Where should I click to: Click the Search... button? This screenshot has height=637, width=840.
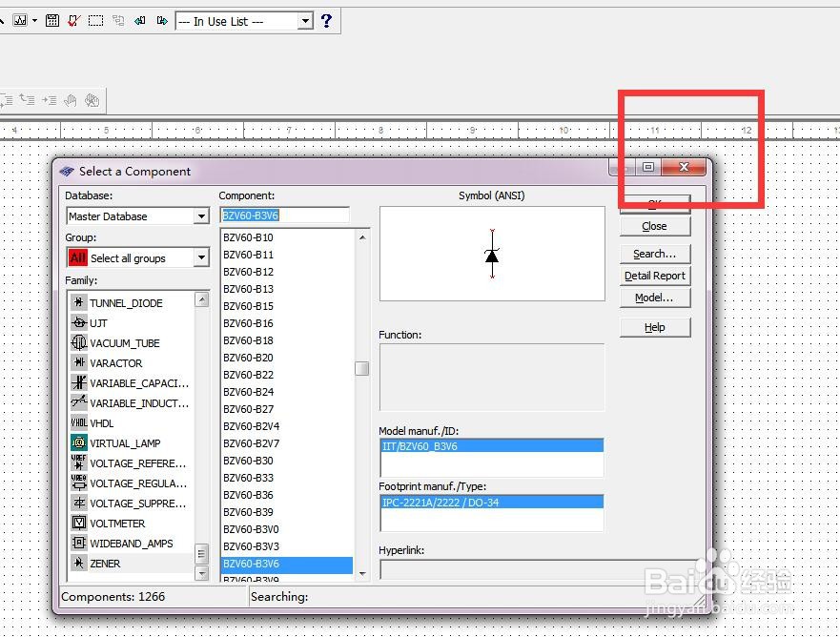pos(655,254)
